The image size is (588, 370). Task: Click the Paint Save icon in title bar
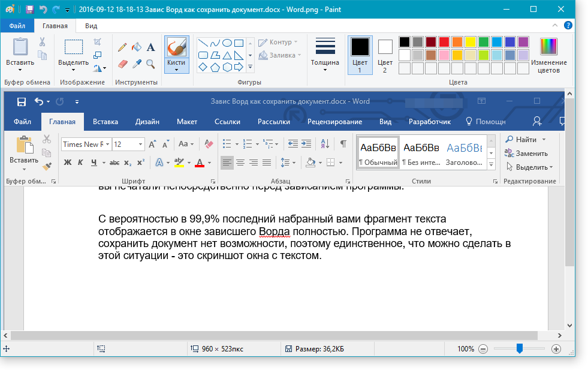point(29,10)
